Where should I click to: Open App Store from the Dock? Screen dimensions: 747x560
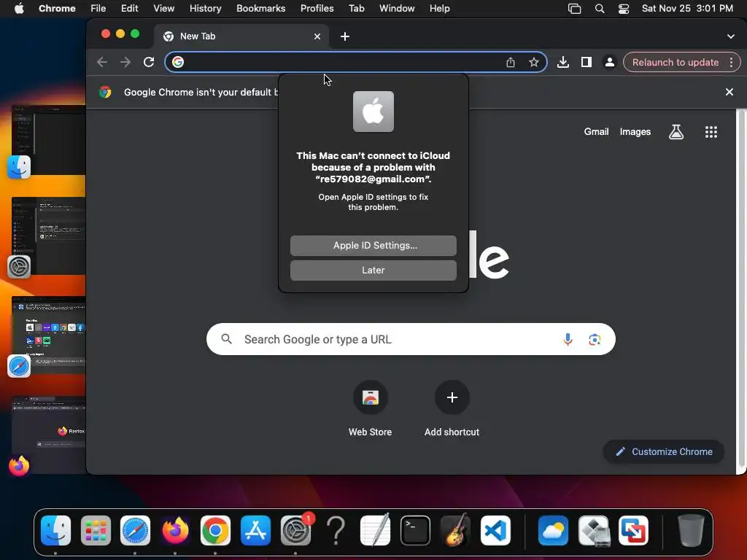pyautogui.click(x=255, y=531)
